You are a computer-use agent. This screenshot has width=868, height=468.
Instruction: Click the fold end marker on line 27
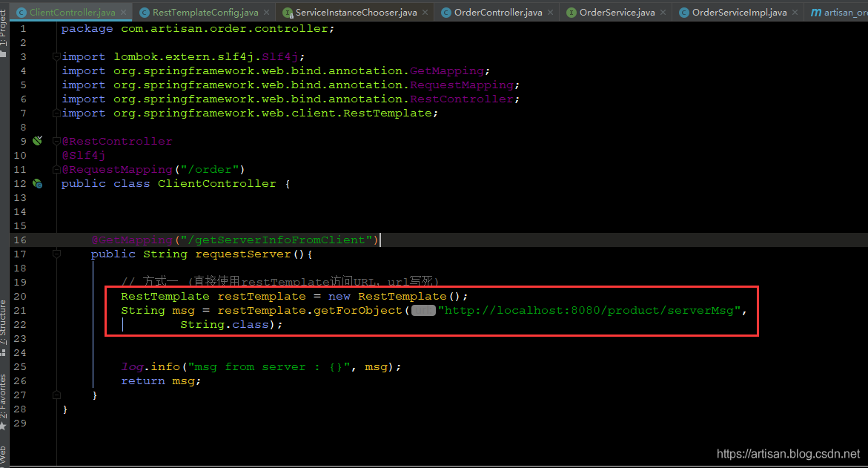click(56, 395)
